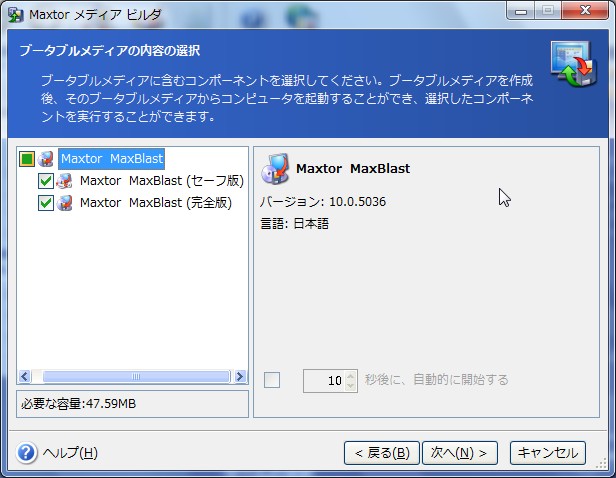Image resolution: width=616 pixels, height=478 pixels.
Task: Click the window resize grip corner
Action: (602, 463)
